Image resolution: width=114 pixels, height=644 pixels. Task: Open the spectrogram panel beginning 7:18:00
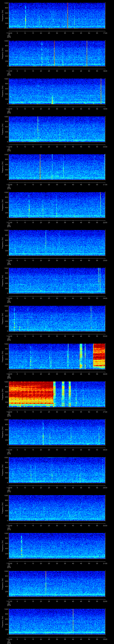[x=57, y=91]
